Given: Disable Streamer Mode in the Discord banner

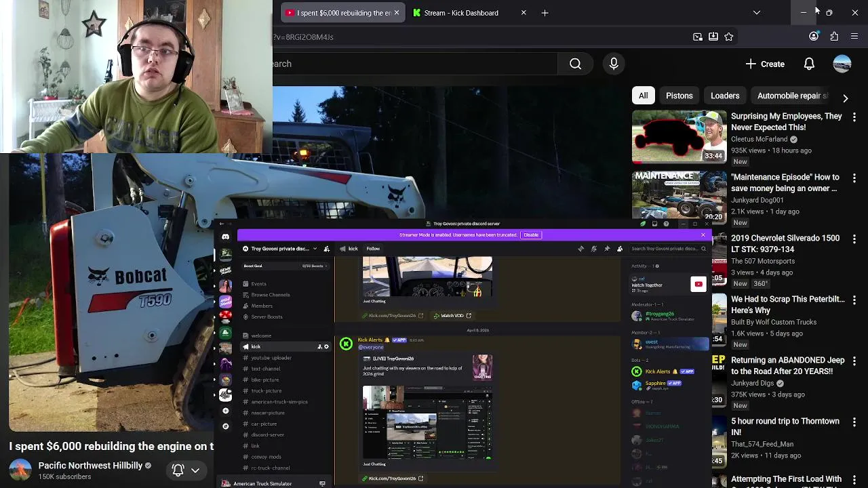Looking at the screenshot, I should [531, 235].
